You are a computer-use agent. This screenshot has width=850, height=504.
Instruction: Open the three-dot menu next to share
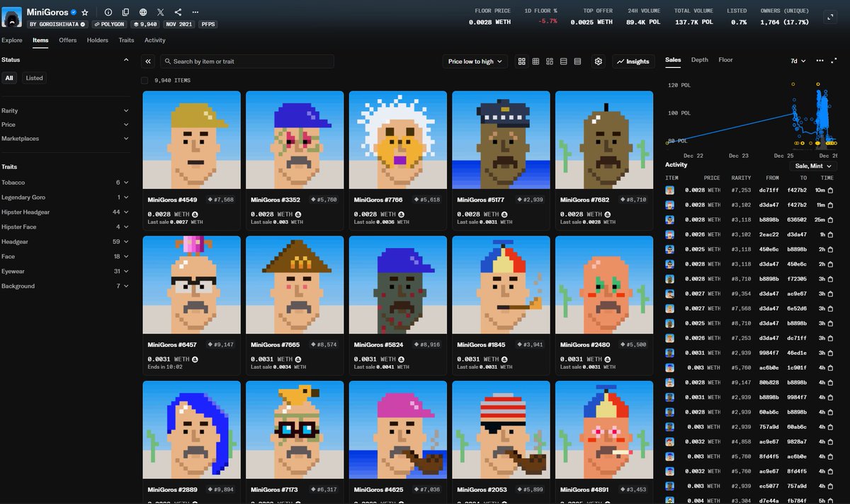(195, 13)
